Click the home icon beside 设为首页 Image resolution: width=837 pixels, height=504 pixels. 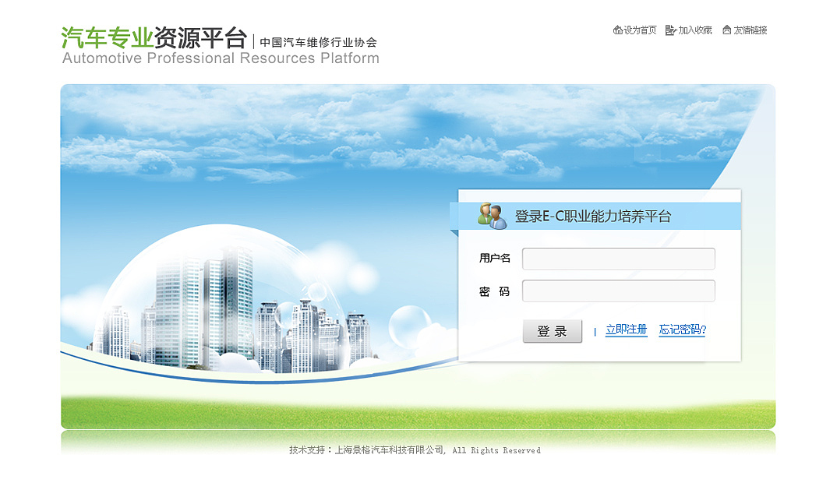coord(616,30)
